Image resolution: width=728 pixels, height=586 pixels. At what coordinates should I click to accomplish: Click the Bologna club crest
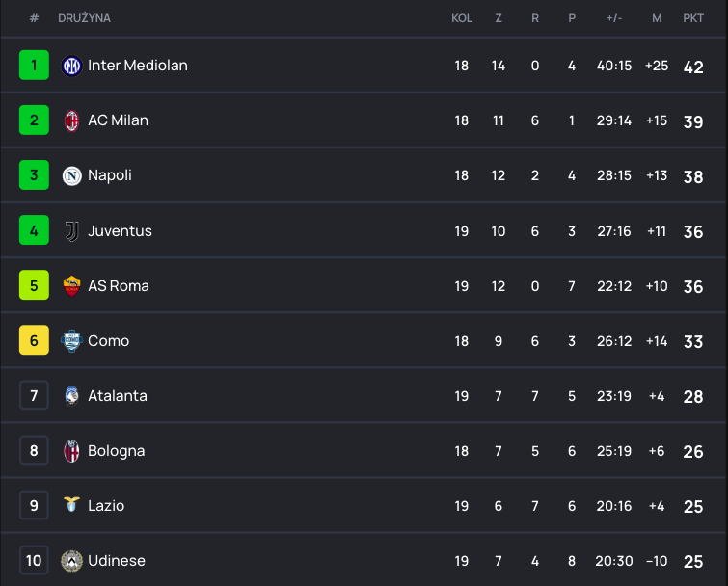click(71, 451)
